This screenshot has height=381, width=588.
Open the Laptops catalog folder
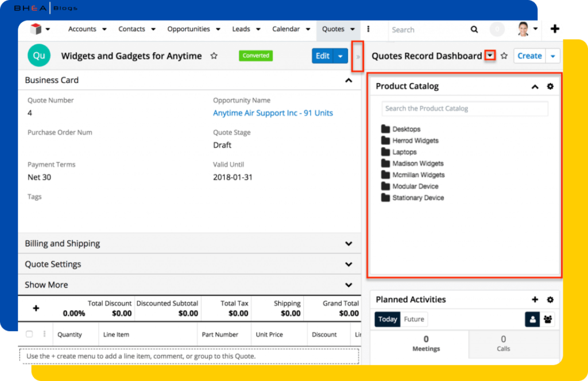tap(399, 152)
